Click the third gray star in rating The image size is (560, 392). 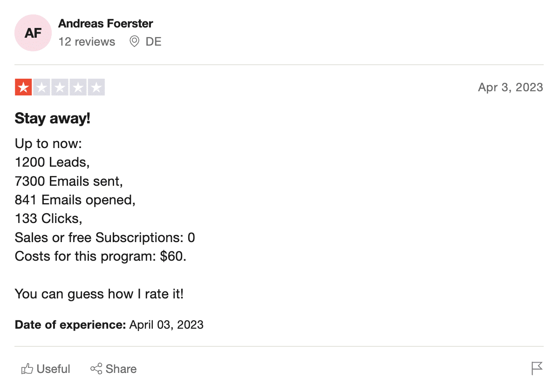(x=60, y=88)
